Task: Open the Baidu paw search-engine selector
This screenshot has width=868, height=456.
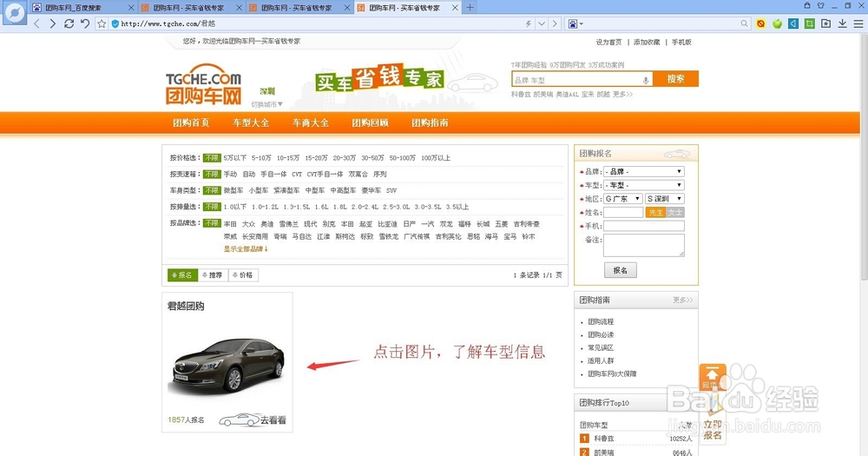Action: click(x=575, y=23)
